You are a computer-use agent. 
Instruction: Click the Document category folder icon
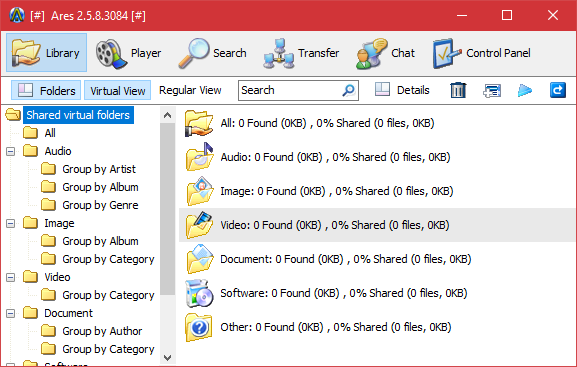tap(199, 259)
